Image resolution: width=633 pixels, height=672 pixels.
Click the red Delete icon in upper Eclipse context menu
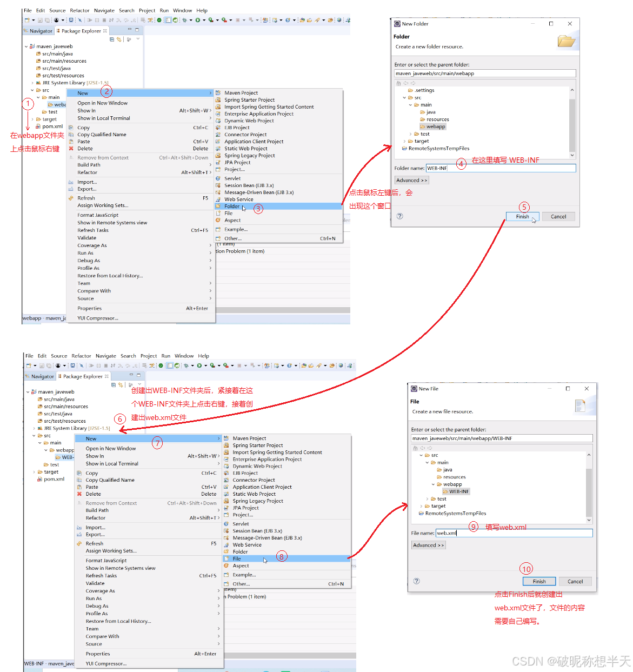click(x=71, y=149)
